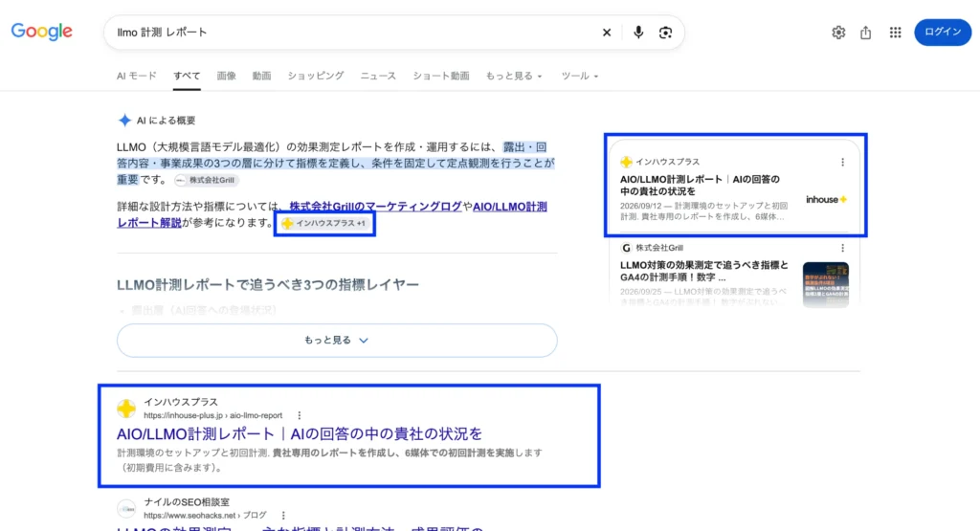980x531 pixels.
Task: Expand the もっと見る dropdown in the tab bar
Action: (x=514, y=76)
